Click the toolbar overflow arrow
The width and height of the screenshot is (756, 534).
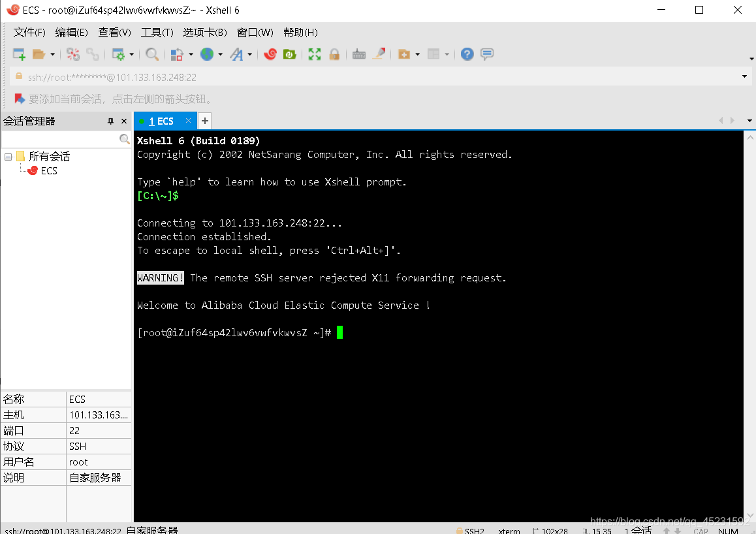(x=751, y=59)
